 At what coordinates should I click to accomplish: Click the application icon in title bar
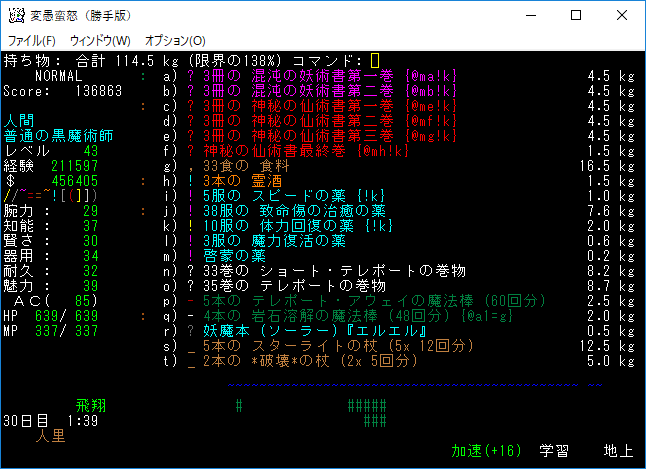click(x=16, y=15)
